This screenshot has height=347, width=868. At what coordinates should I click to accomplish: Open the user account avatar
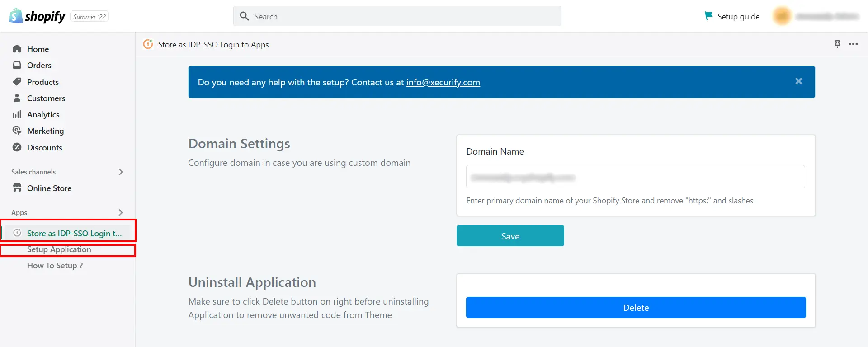(x=782, y=16)
